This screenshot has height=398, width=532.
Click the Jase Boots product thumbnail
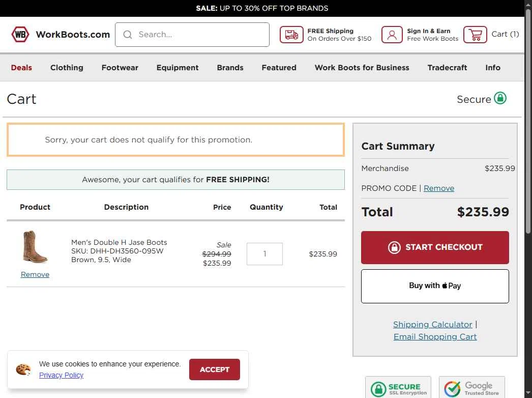point(35,247)
